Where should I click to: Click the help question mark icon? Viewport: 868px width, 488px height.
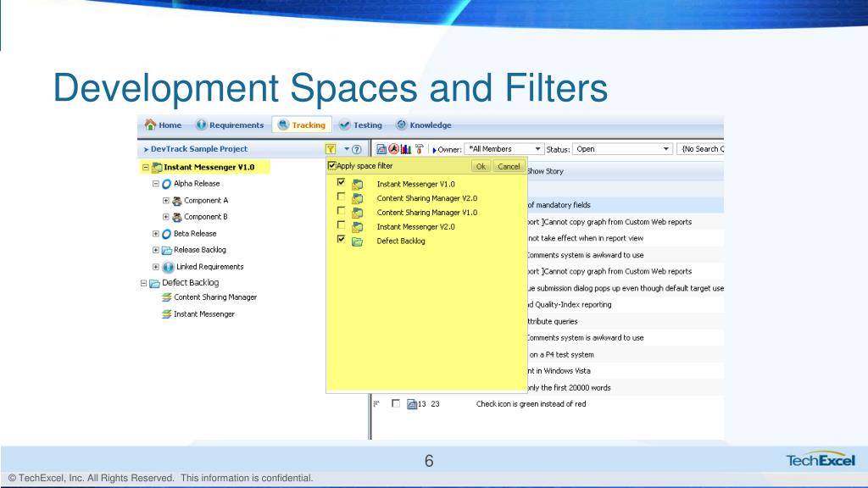coord(357,149)
